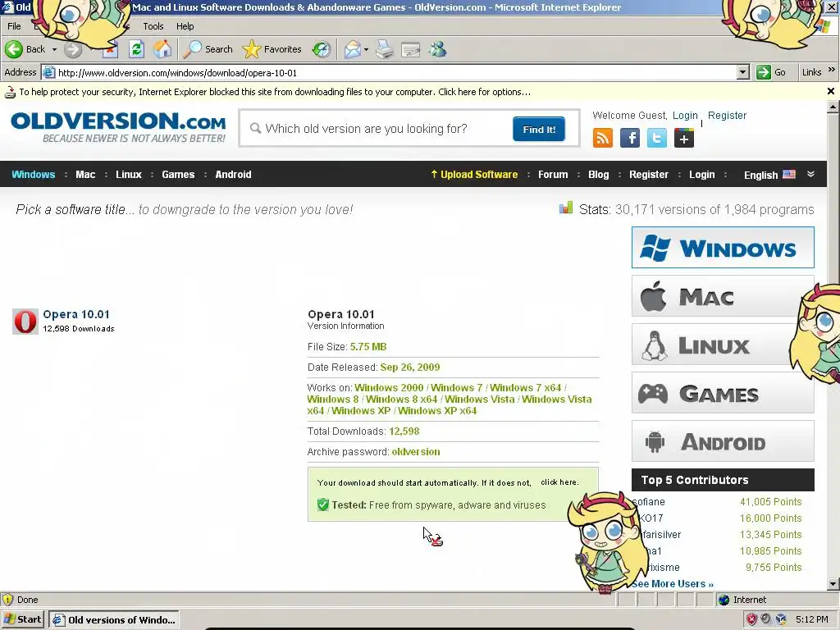840x630 pixels.
Task: Click the Refresh toolbar icon
Action: click(x=137, y=49)
